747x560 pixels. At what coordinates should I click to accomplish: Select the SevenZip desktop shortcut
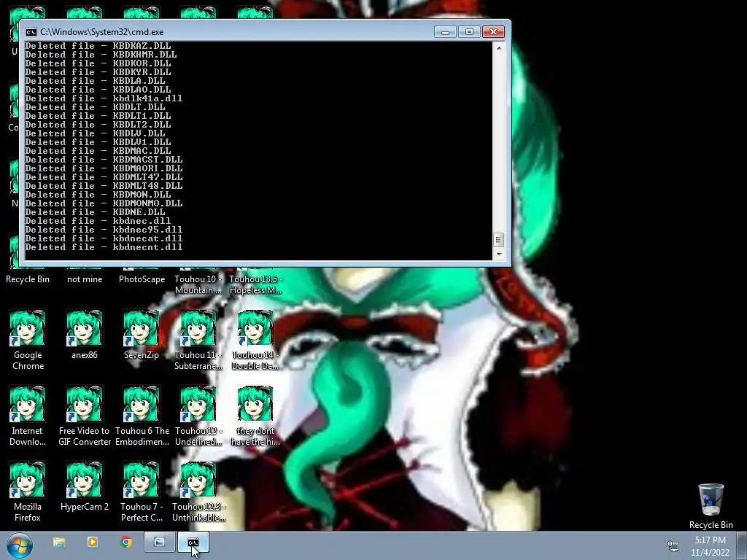pyautogui.click(x=141, y=334)
